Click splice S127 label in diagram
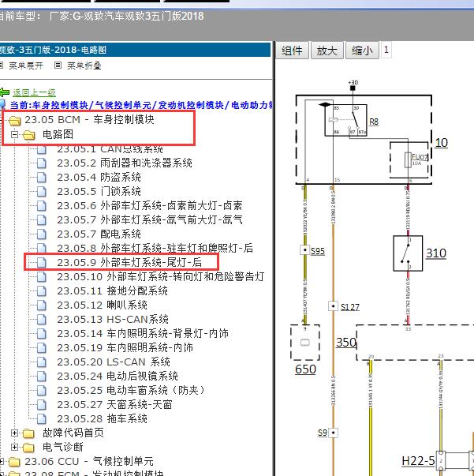The image size is (474, 476). (x=350, y=307)
